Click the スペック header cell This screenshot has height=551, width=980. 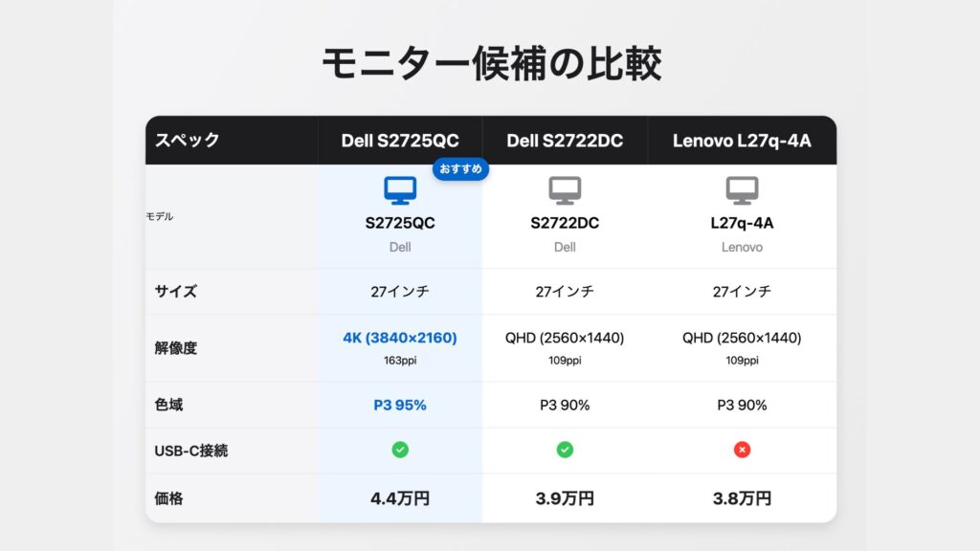[232, 141]
